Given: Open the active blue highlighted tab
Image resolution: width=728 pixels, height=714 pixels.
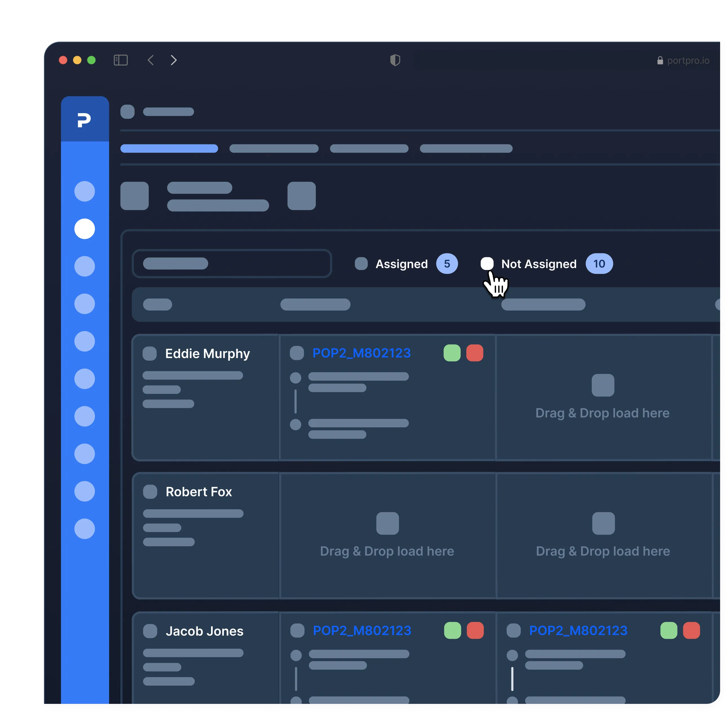Looking at the screenshot, I should click(169, 148).
